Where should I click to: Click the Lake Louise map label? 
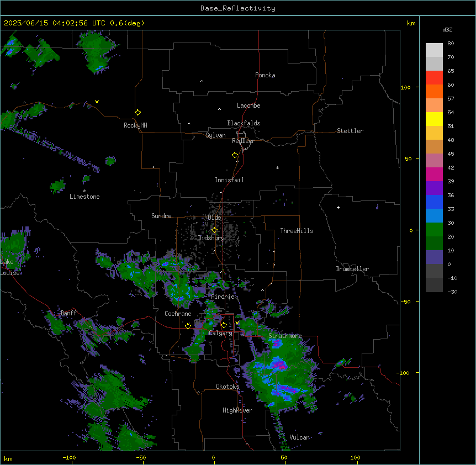[x=10, y=267]
